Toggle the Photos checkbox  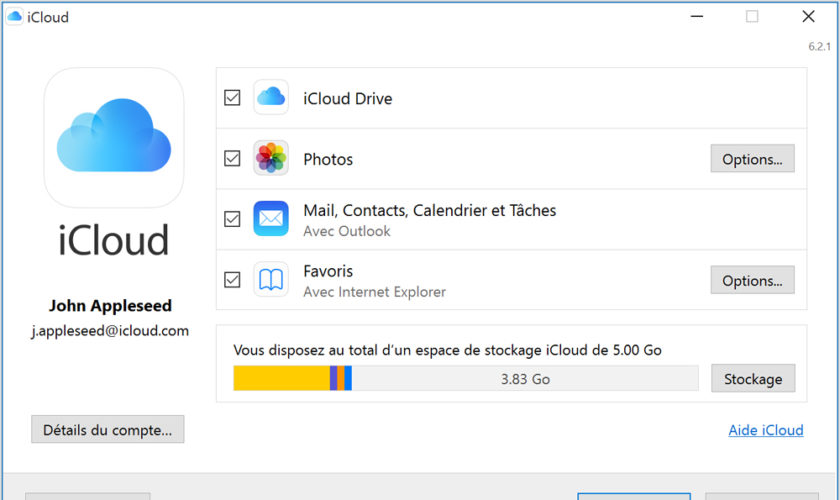232,158
